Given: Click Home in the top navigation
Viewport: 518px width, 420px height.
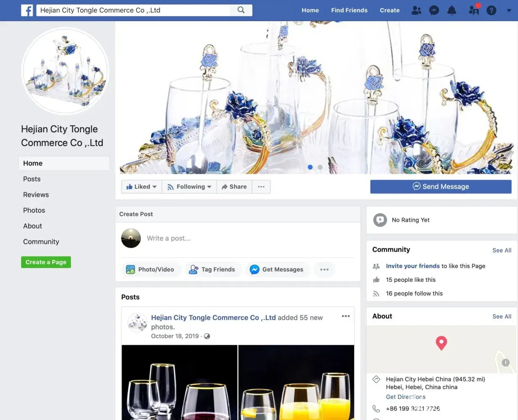Looking at the screenshot, I should [x=310, y=10].
